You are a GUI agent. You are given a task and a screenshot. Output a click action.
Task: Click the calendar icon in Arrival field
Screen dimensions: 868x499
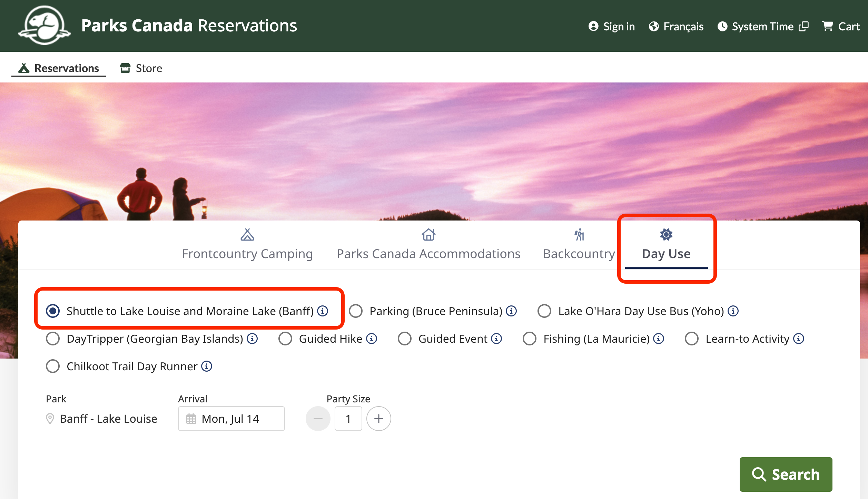pyautogui.click(x=191, y=419)
